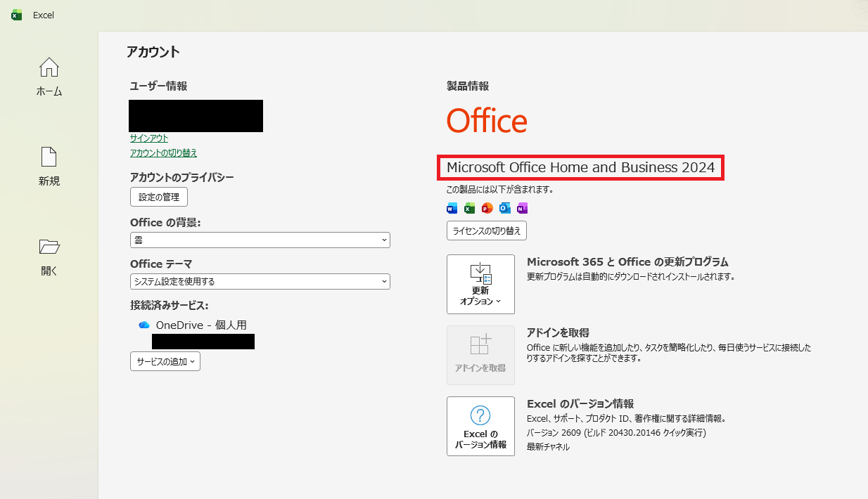Image resolution: width=868 pixels, height=499 pixels.
Task: Click the OneDrive - 個人用 service entry
Action: [x=201, y=325]
